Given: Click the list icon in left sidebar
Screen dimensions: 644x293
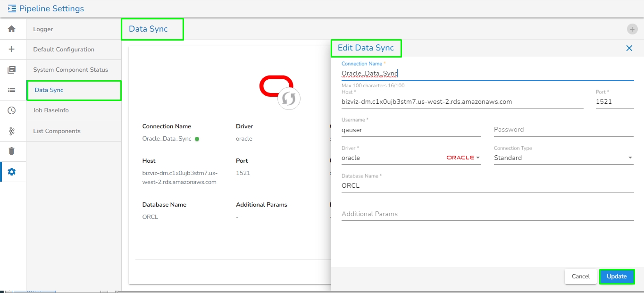Looking at the screenshot, I should pyautogui.click(x=12, y=90).
